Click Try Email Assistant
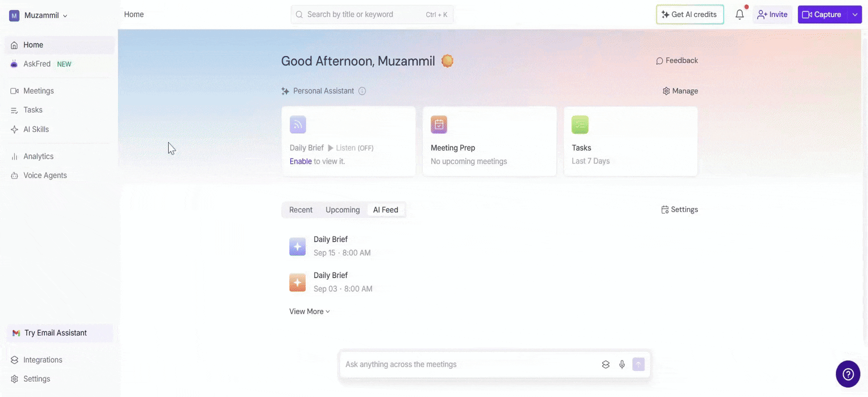Image resolution: width=868 pixels, height=397 pixels. tap(60, 333)
